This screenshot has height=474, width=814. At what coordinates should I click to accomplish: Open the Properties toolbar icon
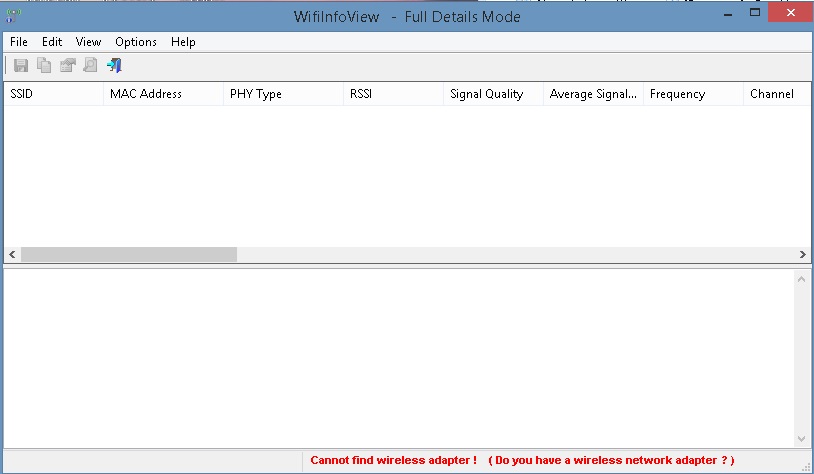point(67,65)
